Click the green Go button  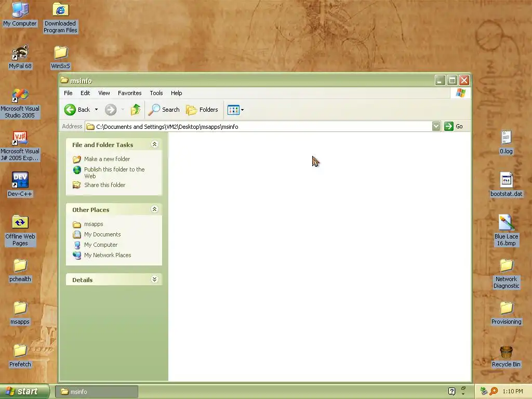pyautogui.click(x=454, y=126)
